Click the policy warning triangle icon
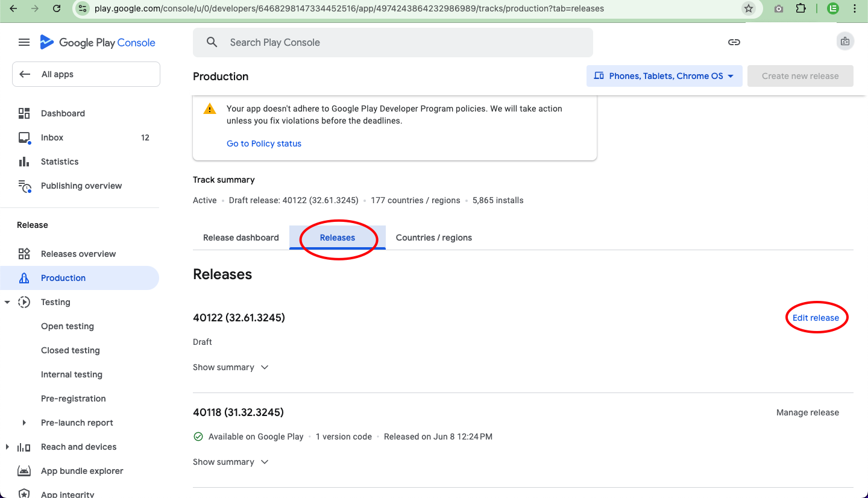 pyautogui.click(x=209, y=109)
